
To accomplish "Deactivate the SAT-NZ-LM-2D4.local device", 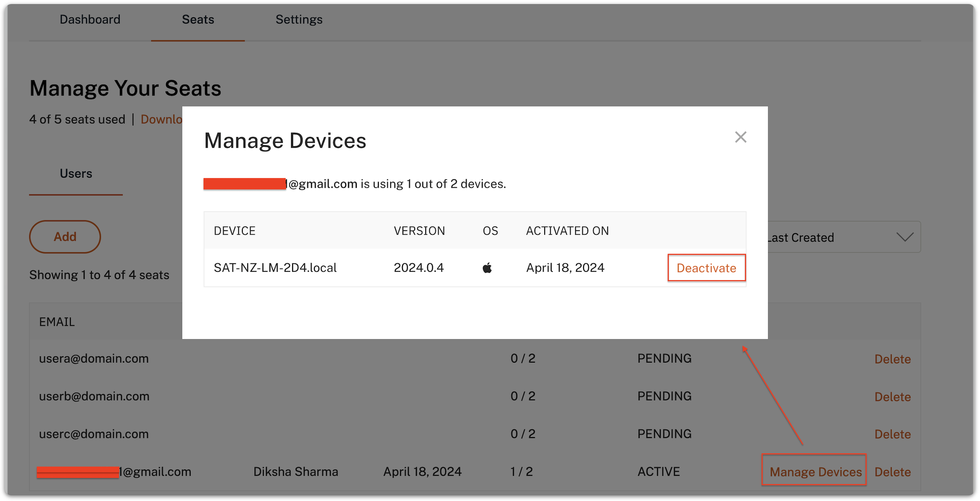I will pos(706,267).
